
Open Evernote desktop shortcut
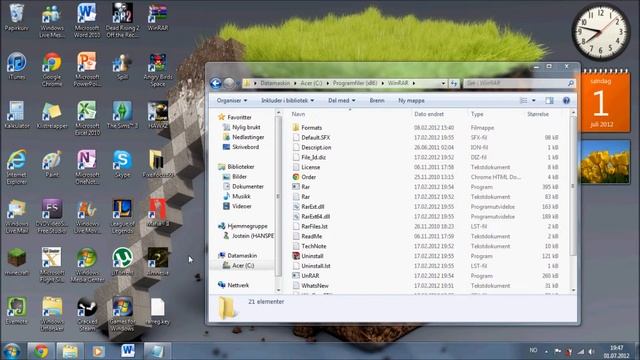point(17,311)
